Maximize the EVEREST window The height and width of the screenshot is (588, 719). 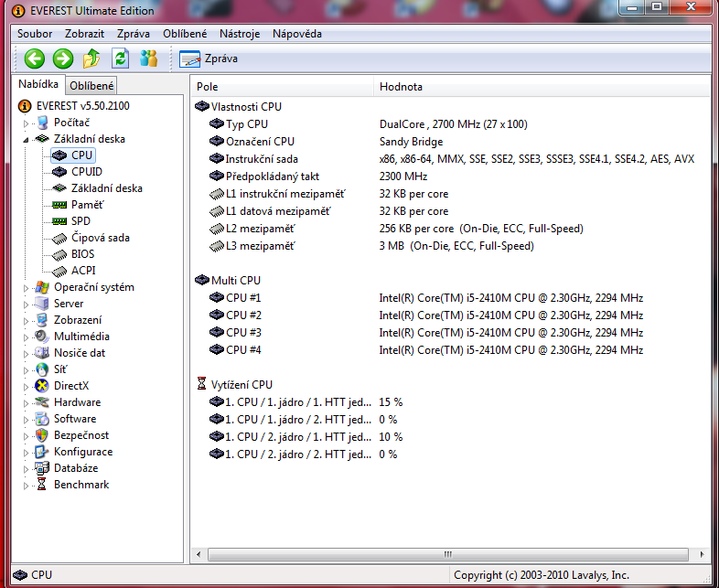657,7
